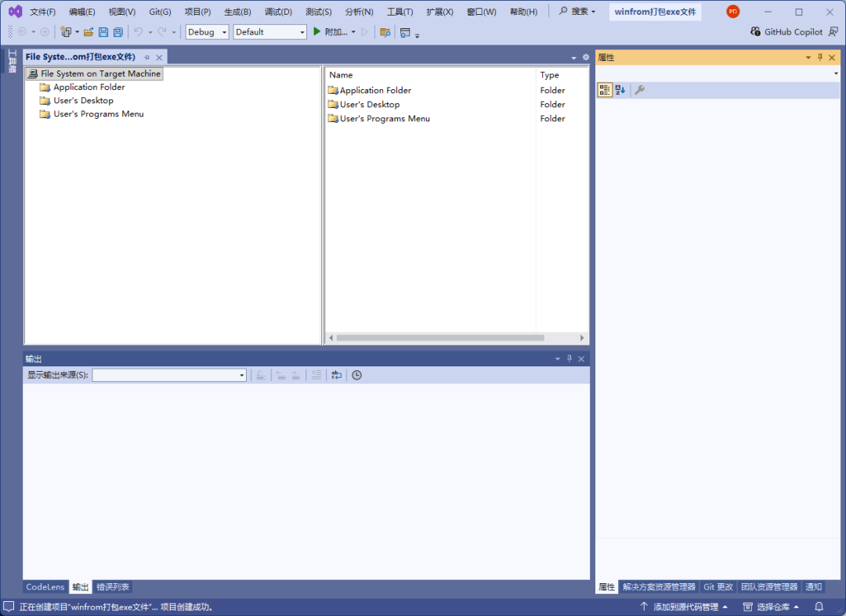Click the green start/attach play icon

[316, 32]
